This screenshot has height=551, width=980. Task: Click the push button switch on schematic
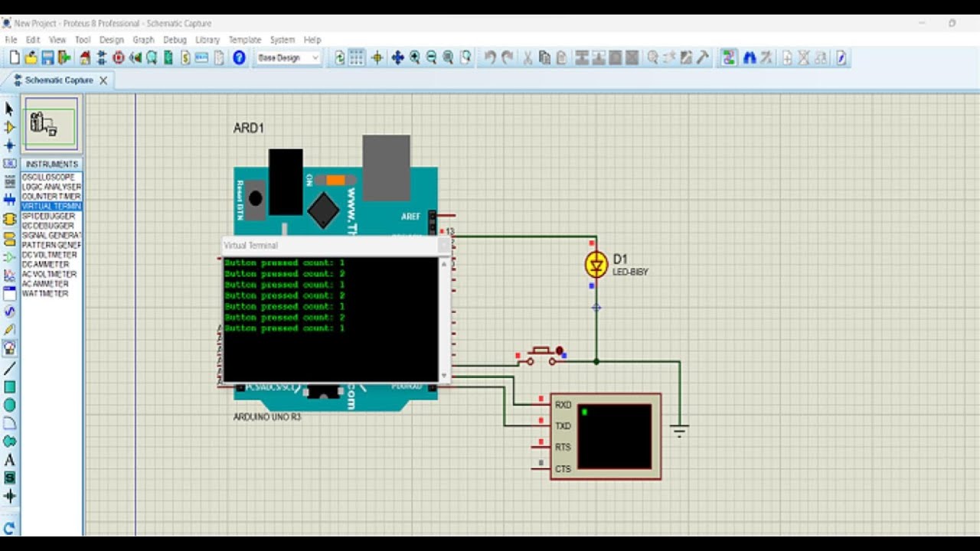[541, 356]
